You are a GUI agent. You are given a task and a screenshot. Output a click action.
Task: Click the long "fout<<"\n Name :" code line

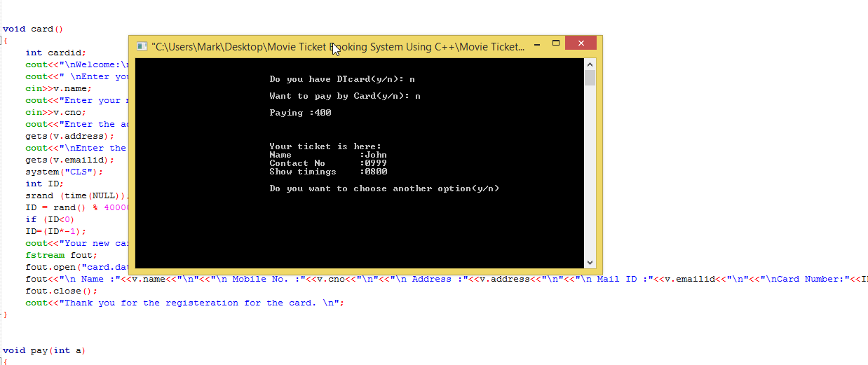pyautogui.click(x=447, y=279)
